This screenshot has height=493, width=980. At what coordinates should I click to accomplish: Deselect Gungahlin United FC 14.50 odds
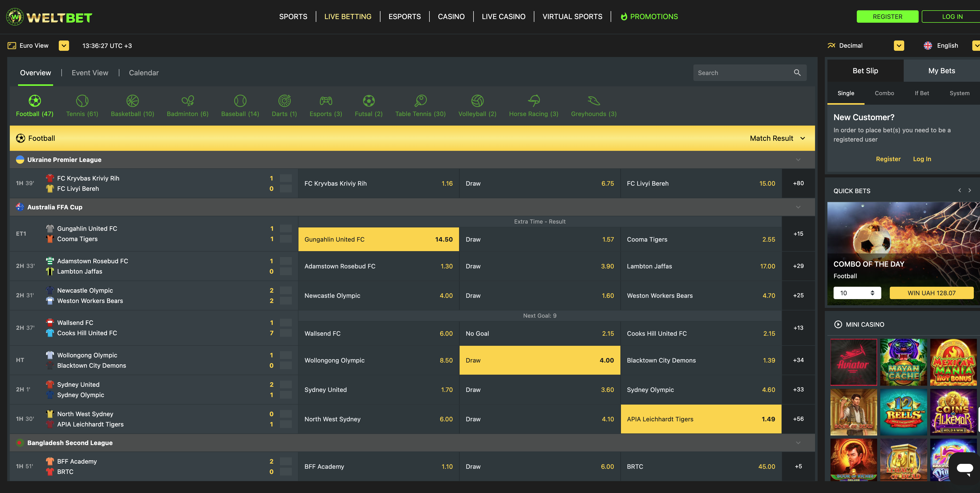[379, 240]
